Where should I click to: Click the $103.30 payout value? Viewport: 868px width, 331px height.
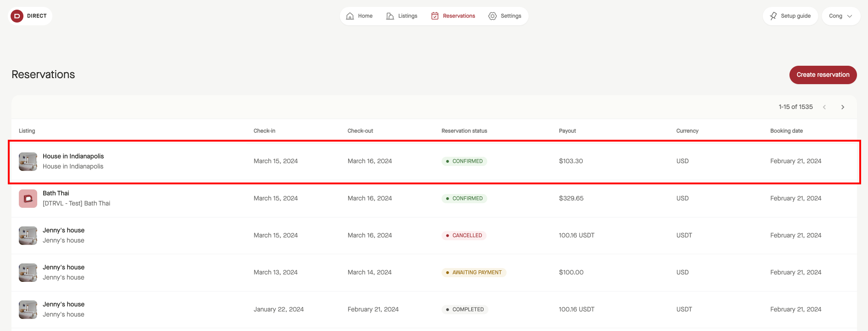pyautogui.click(x=571, y=161)
